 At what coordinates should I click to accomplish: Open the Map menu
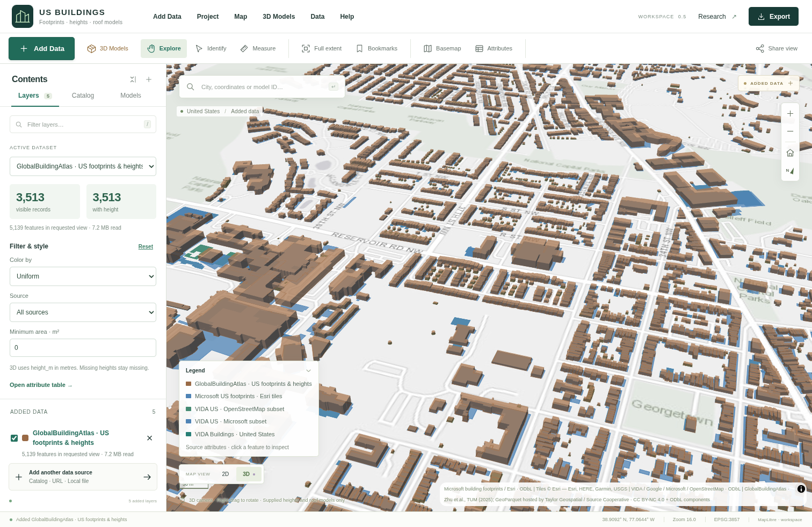tap(241, 17)
